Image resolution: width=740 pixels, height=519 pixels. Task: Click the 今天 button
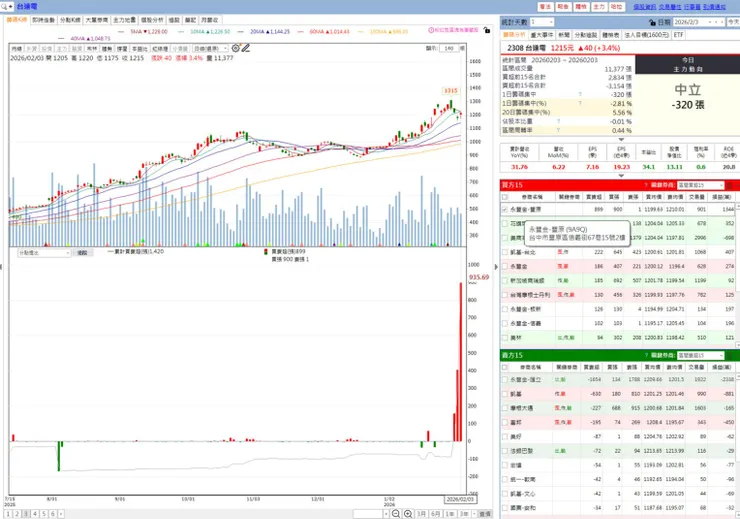coord(733,22)
